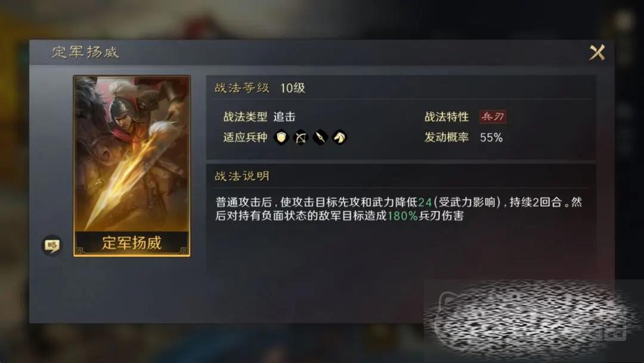644x363 pixels.
Task: Click the shield troop type icon
Action: tap(281, 137)
